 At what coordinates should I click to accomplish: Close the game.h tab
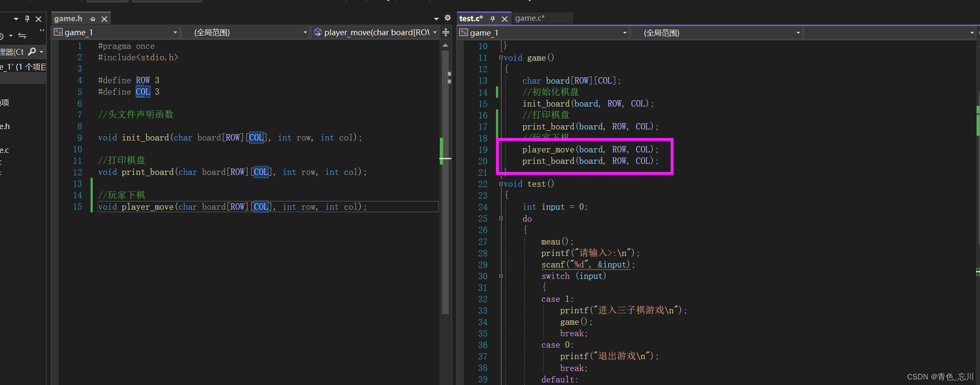click(x=104, y=19)
